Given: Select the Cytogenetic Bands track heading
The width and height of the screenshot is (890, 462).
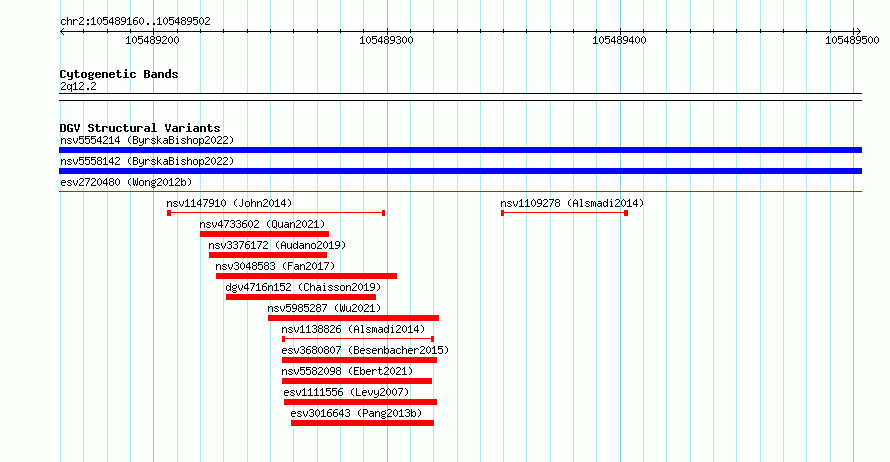Looking at the screenshot, I should pyautogui.click(x=119, y=74).
